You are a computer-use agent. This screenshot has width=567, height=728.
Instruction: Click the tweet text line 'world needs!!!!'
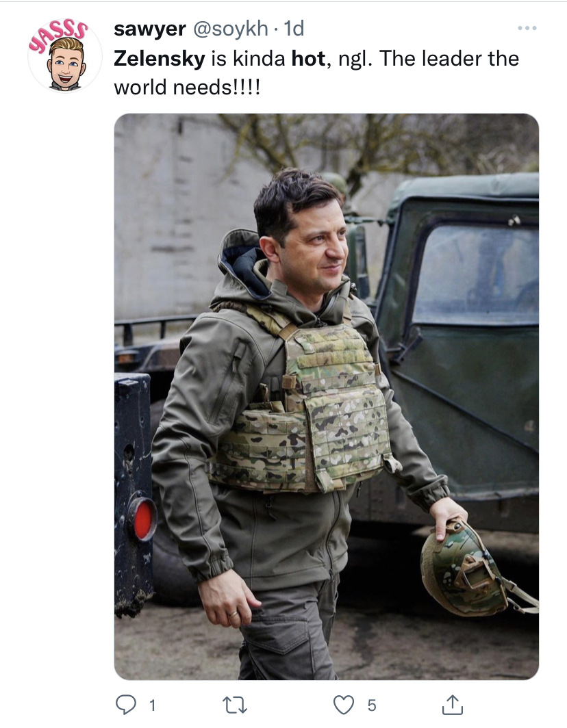point(187,88)
